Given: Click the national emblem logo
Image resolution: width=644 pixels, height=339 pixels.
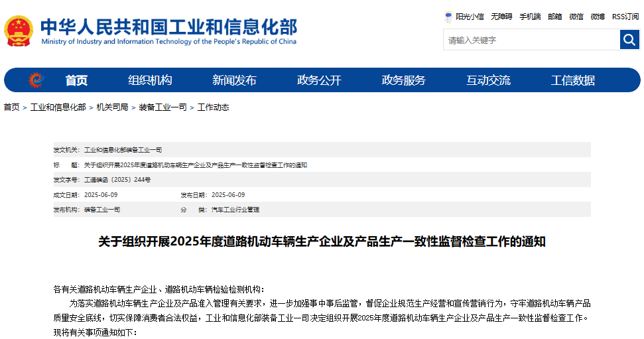Looking at the screenshot, I should click(x=19, y=31).
